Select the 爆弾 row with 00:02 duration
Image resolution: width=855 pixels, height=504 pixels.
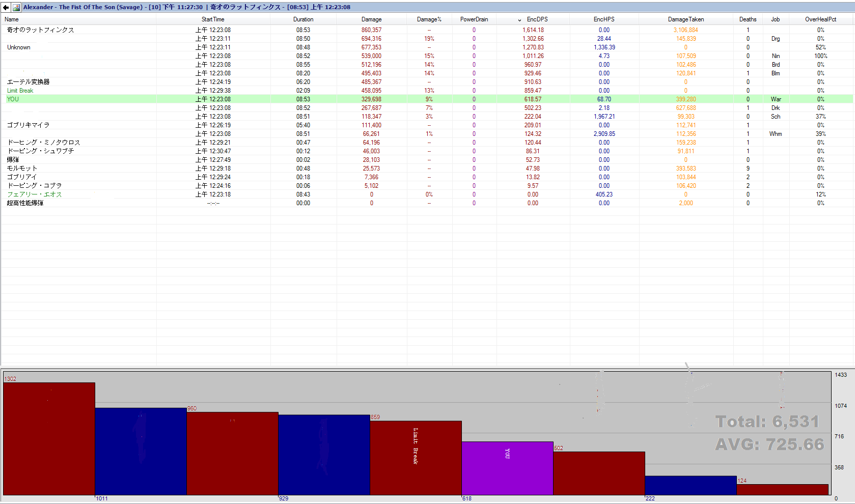[13, 160]
